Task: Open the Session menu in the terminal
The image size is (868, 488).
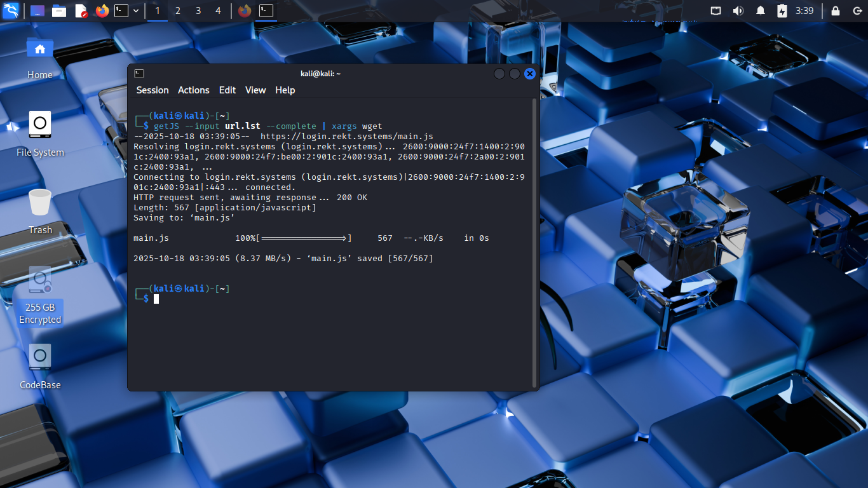Action: click(x=153, y=90)
